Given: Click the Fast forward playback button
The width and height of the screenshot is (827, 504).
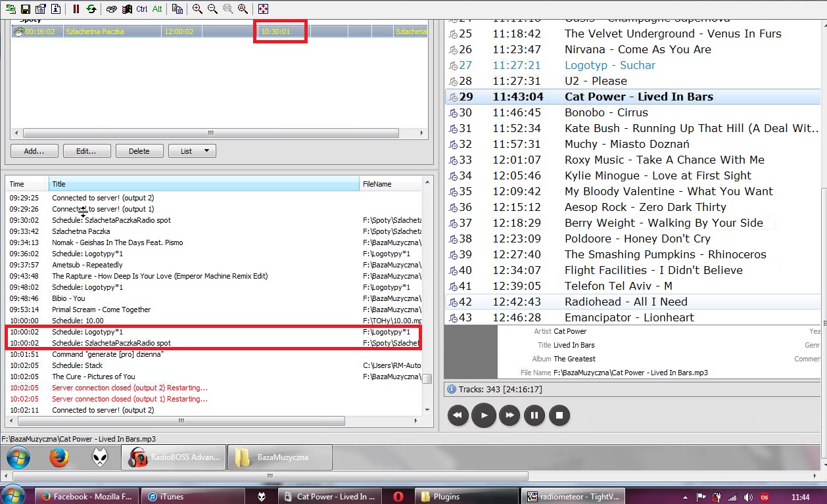Looking at the screenshot, I should click(509, 415).
